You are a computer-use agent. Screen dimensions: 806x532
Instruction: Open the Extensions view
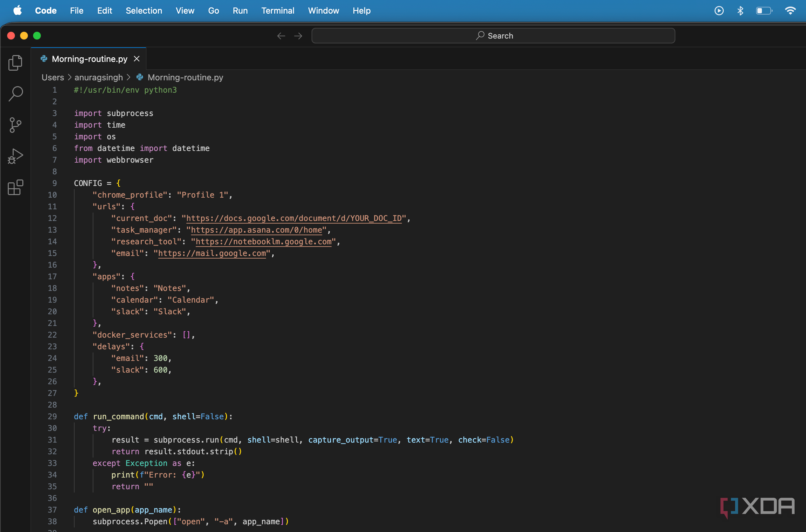[15, 187]
